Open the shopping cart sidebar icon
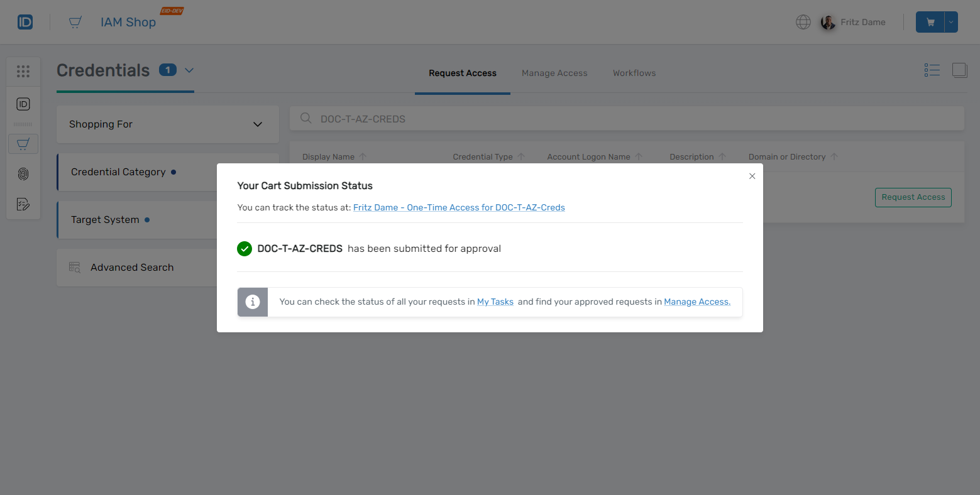This screenshot has height=495, width=980. click(23, 144)
